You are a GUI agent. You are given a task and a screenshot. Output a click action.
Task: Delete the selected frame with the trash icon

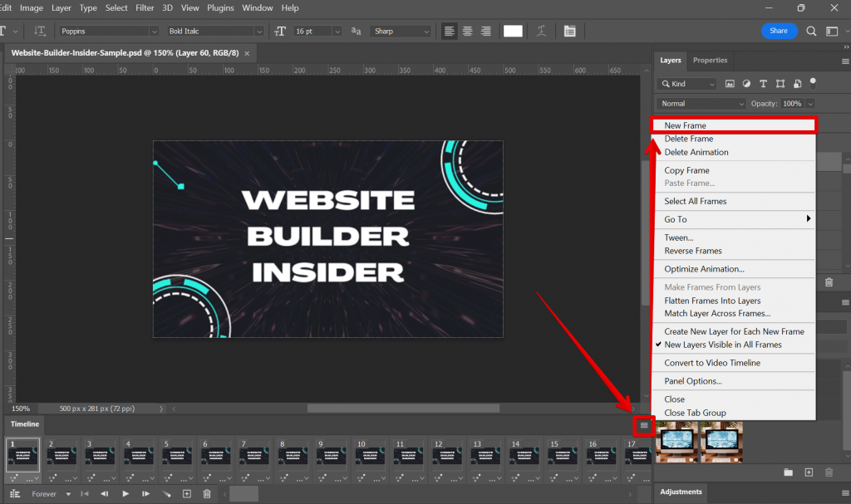point(207,493)
